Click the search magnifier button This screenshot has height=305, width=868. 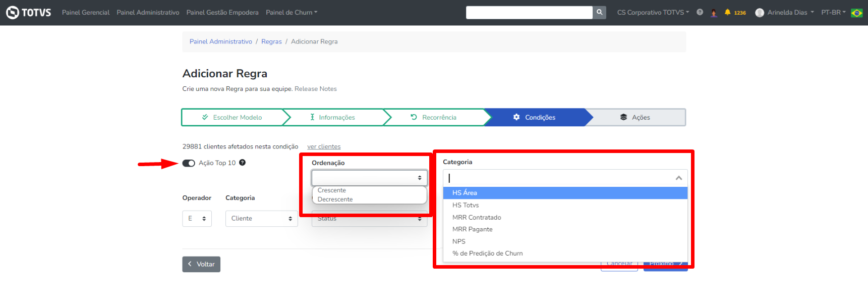point(599,12)
